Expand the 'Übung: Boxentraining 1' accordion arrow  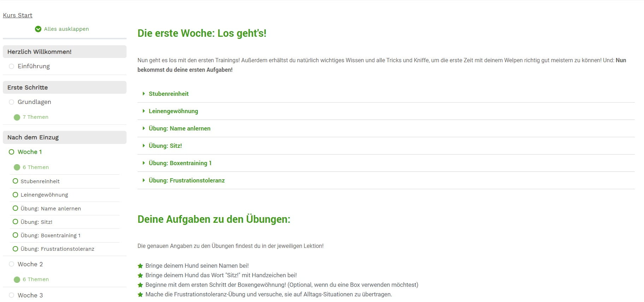(x=144, y=163)
